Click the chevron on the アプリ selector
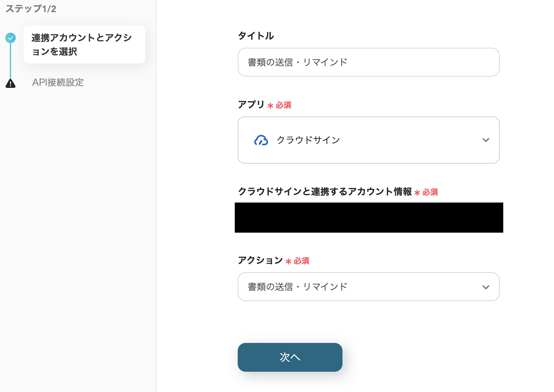 click(486, 140)
